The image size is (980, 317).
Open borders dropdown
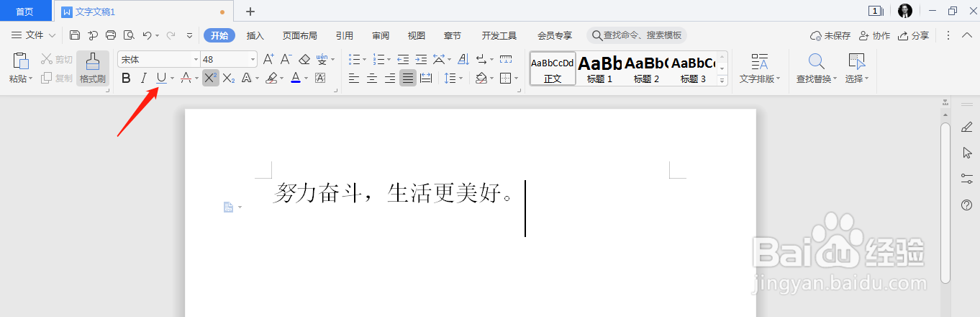(516, 78)
